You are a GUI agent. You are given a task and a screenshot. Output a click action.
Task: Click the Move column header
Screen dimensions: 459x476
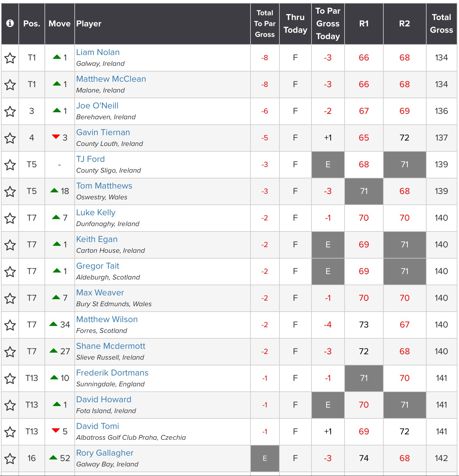[59, 24]
